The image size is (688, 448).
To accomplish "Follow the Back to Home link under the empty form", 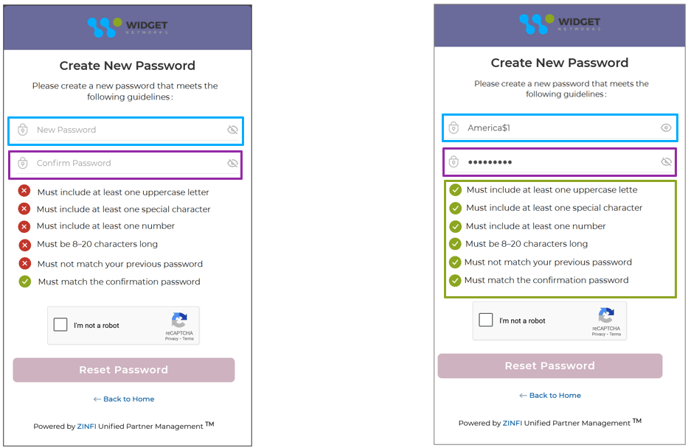I will tap(124, 399).
